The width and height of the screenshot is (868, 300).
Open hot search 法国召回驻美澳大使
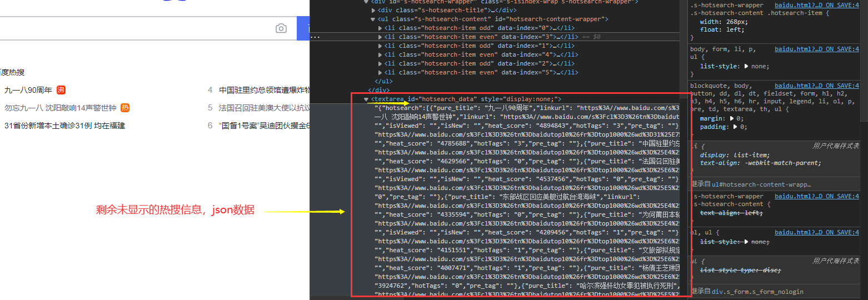pyautogui.click(x=265, y=108)
